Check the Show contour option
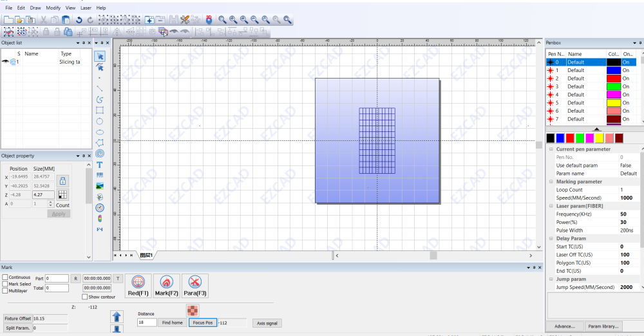The height and width of the screenshot is (336, 644). coord(86,297)
